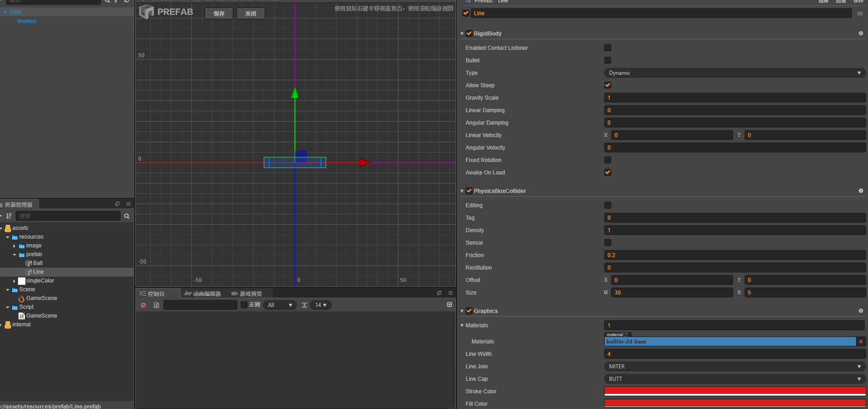Collapse the PhysicsBoxCollider component section
868x409 pixels.
pyautogui.click(x=462, y=191)
